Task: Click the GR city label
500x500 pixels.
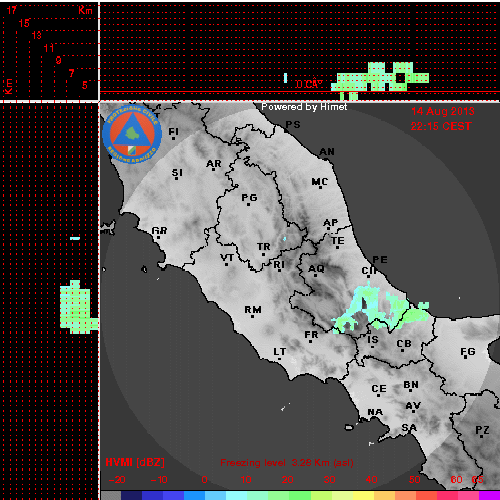Action: point(159,231)
